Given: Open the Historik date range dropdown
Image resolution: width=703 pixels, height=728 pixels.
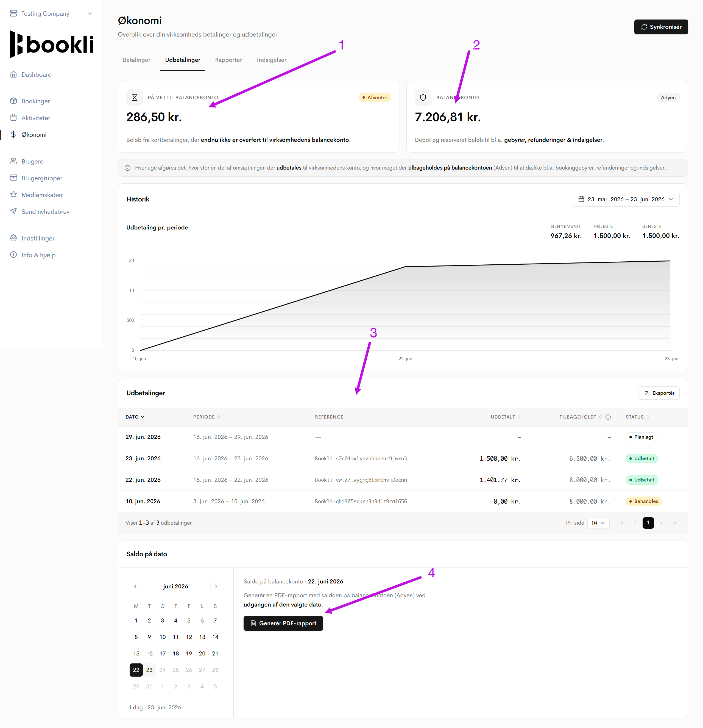Looking at the screenshot, I should pyautogui.click(x=626, y=199).
